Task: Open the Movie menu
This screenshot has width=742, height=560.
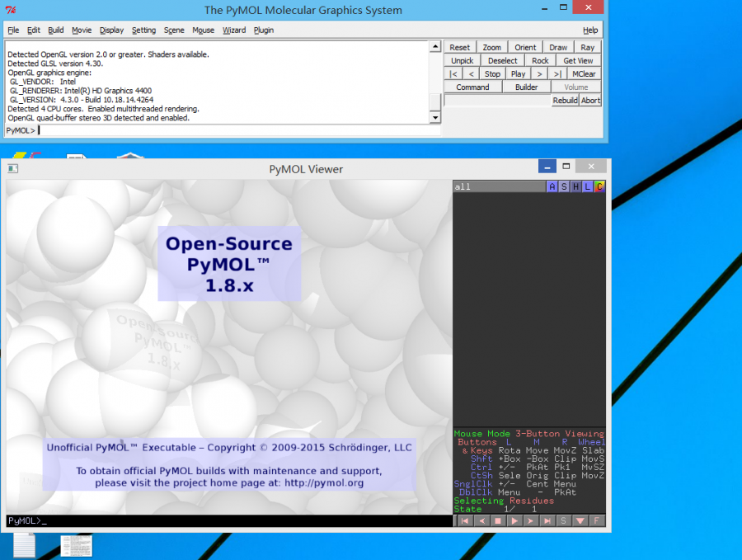Action: coord(82,30)
